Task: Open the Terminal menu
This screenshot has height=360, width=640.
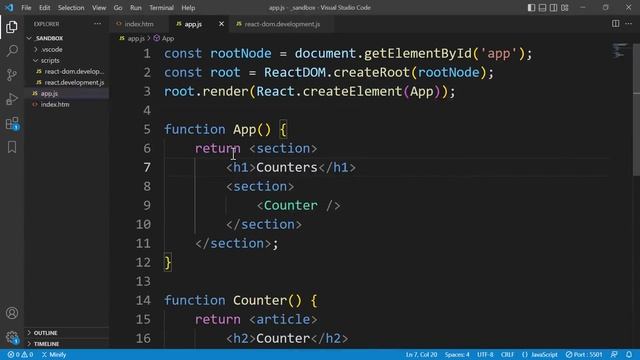Action: pos(161,8)
